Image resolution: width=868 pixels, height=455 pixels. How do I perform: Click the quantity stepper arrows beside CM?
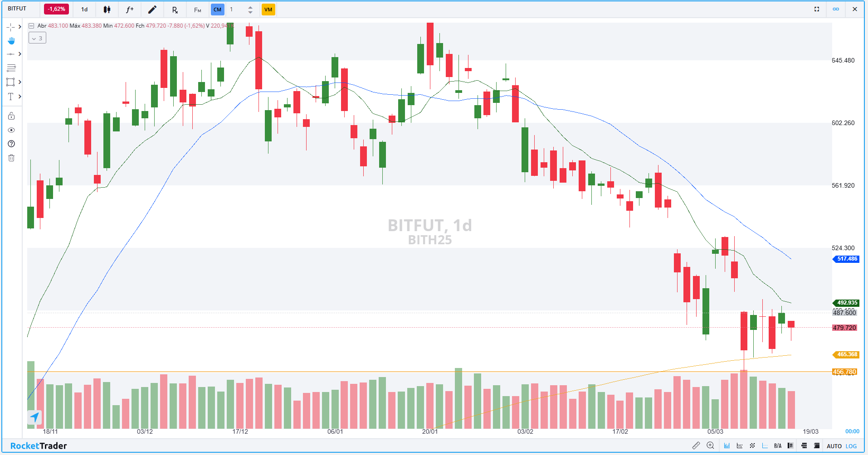[250, 10]
